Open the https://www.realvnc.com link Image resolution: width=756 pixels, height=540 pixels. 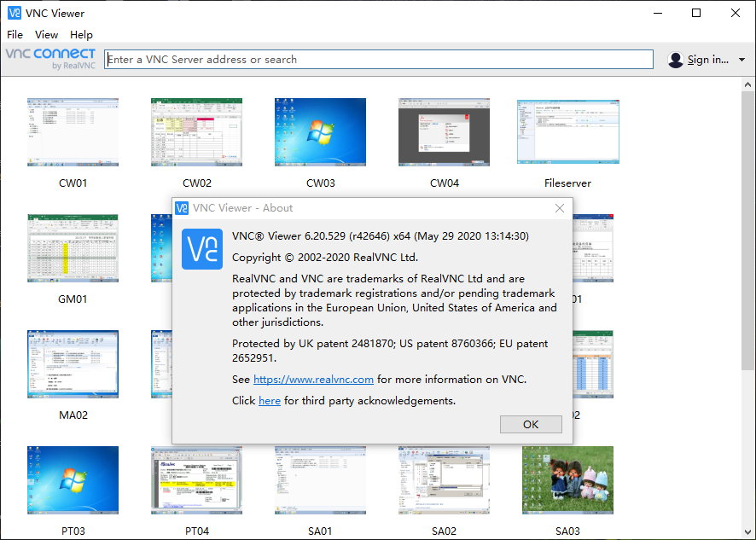click(x=313, y=380)
